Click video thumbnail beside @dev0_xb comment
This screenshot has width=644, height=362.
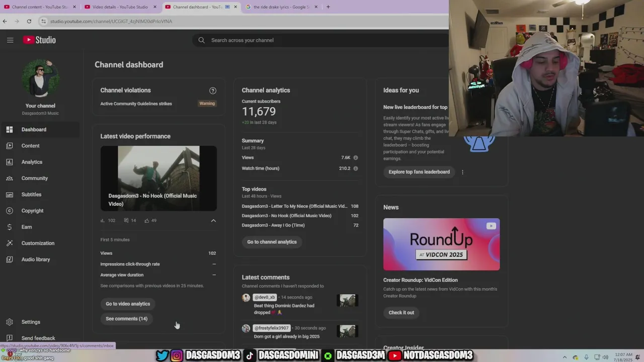point(348,300)
